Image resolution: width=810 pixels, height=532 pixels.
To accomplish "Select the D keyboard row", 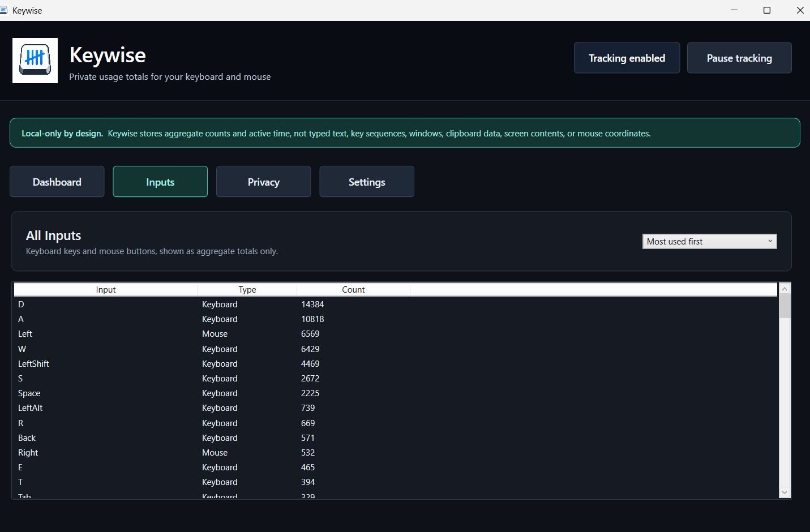I will tap(396, 304).
